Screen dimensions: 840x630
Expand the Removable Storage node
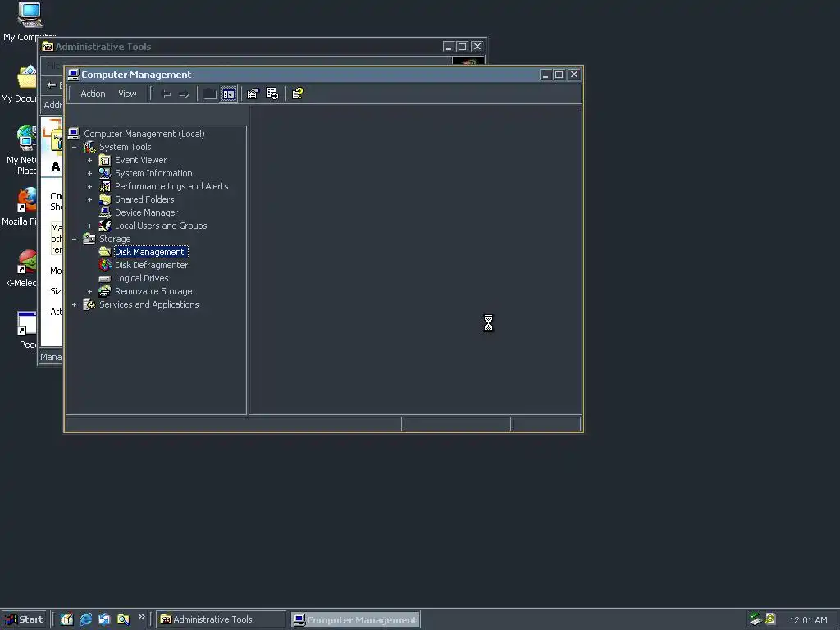pos(90,291)
